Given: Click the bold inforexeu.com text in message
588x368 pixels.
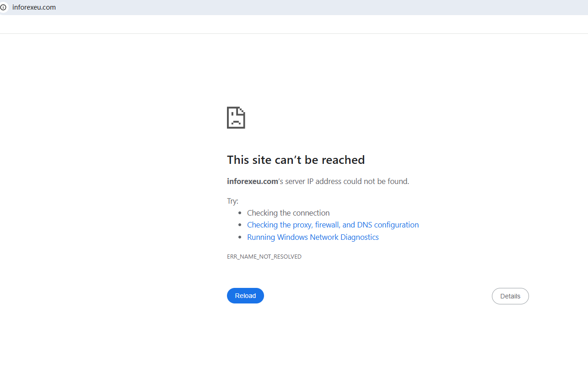Looking at the screenshot, I should coord(253,181).
